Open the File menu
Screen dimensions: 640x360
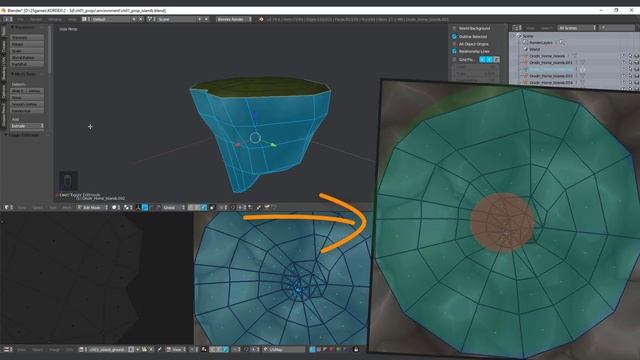click(20, 19)
